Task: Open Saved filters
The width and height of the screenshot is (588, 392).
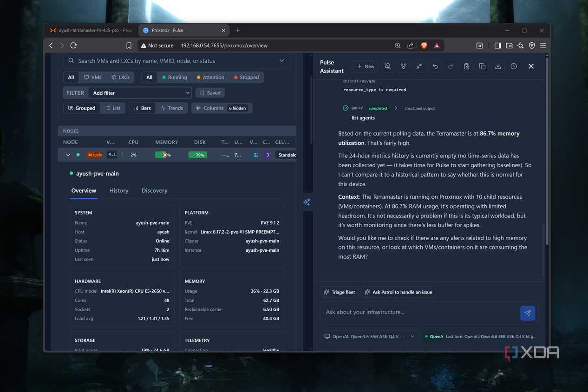Action: (x=210, y=93)
